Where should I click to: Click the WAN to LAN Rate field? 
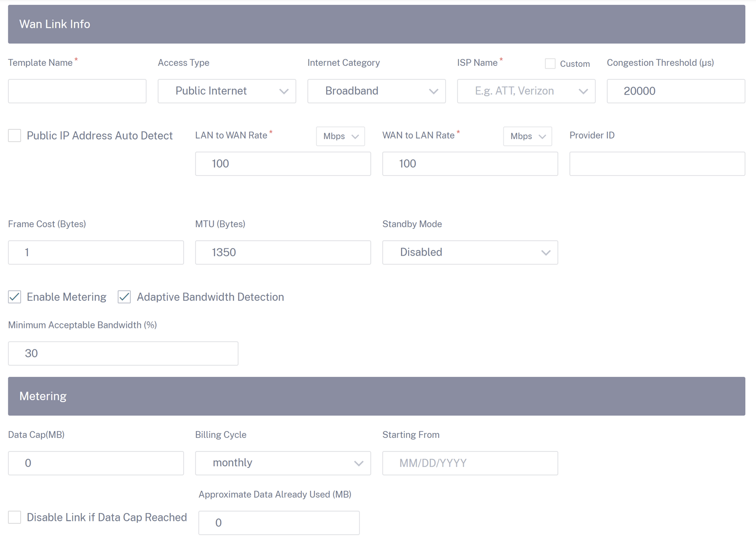click(x=470, y=164)
